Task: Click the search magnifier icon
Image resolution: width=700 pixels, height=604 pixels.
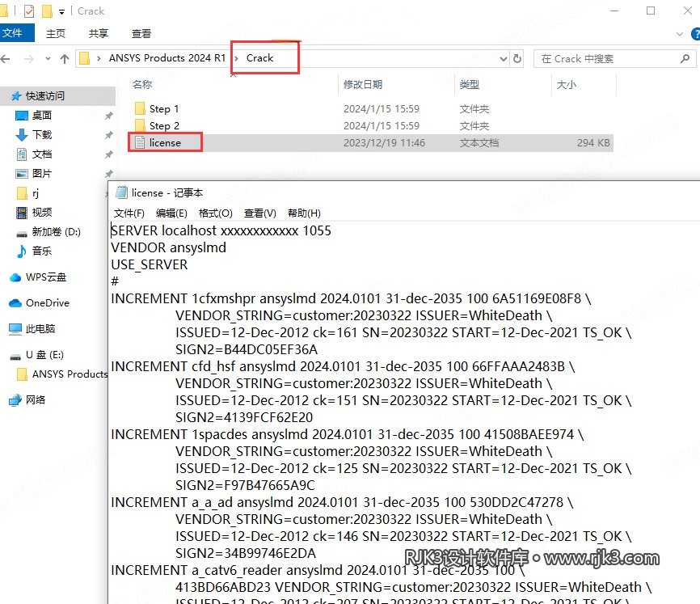Action: (x=685, y=58)
